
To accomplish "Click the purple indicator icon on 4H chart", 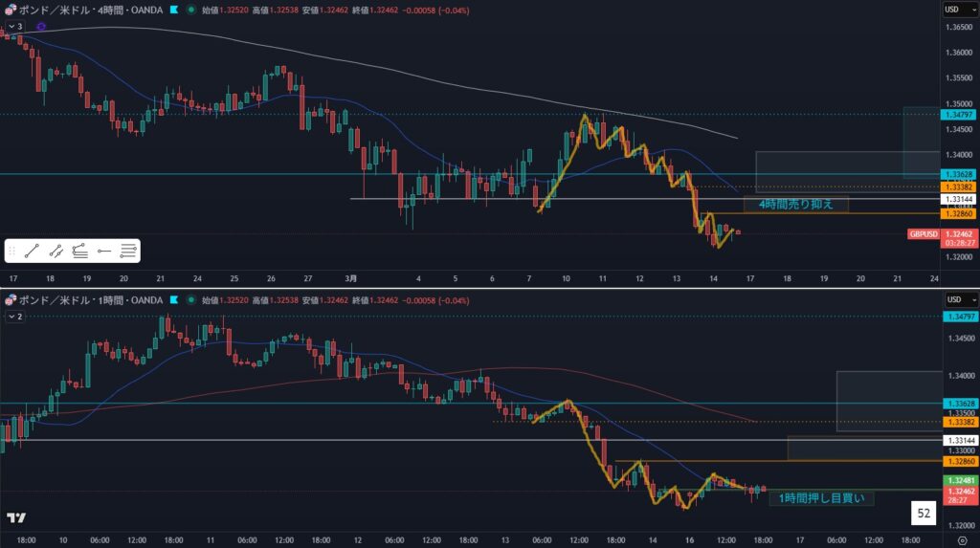I will [40, 27].
